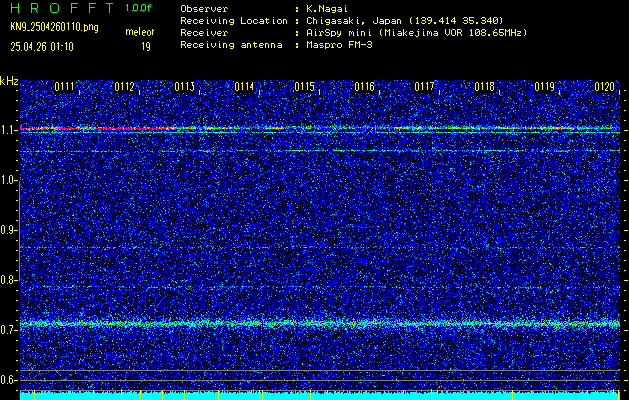Click the 0.6 kHz axis label

click(x=8, y=380)
